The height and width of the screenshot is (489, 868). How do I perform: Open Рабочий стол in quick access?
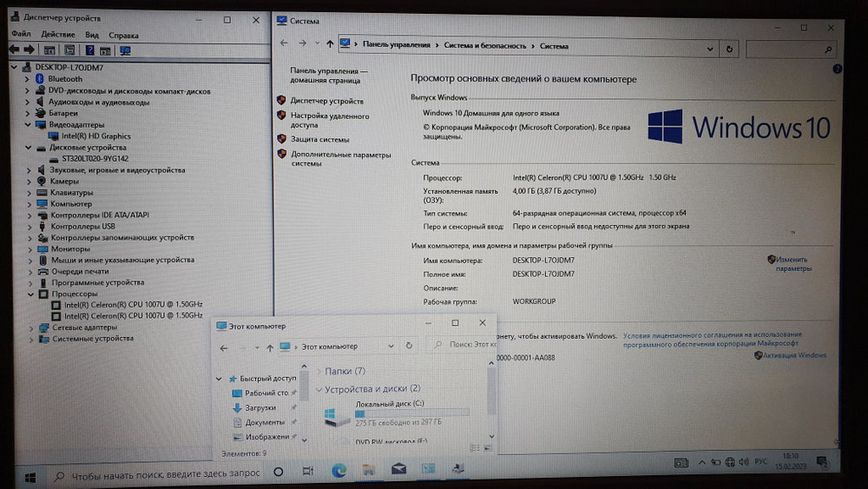(266, 393)
